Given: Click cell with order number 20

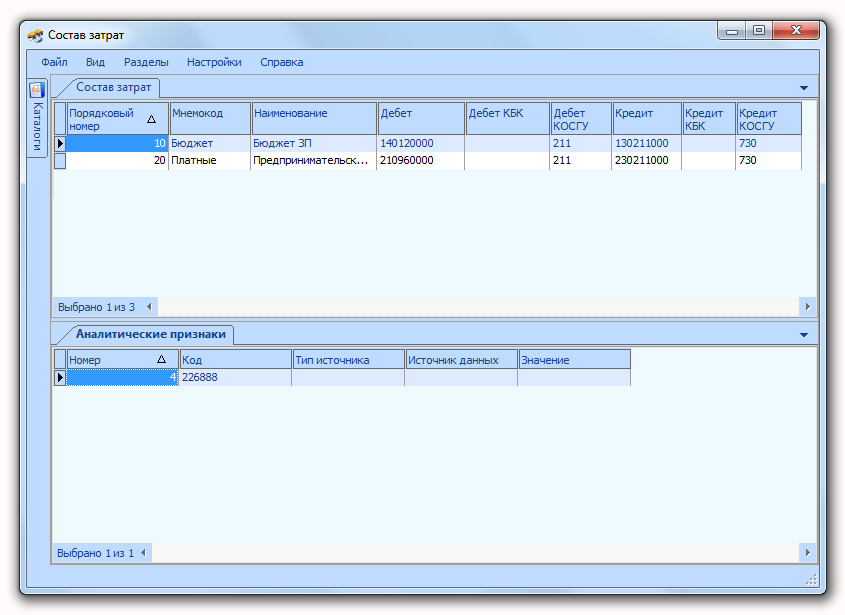Looking at the screenshot, I should coord(117,161).
